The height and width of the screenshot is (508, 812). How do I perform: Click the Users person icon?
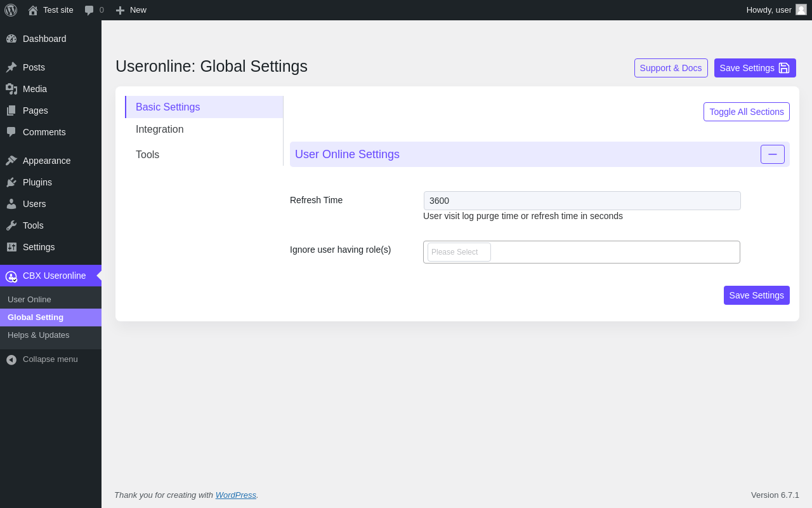click(x=11, y=204)
